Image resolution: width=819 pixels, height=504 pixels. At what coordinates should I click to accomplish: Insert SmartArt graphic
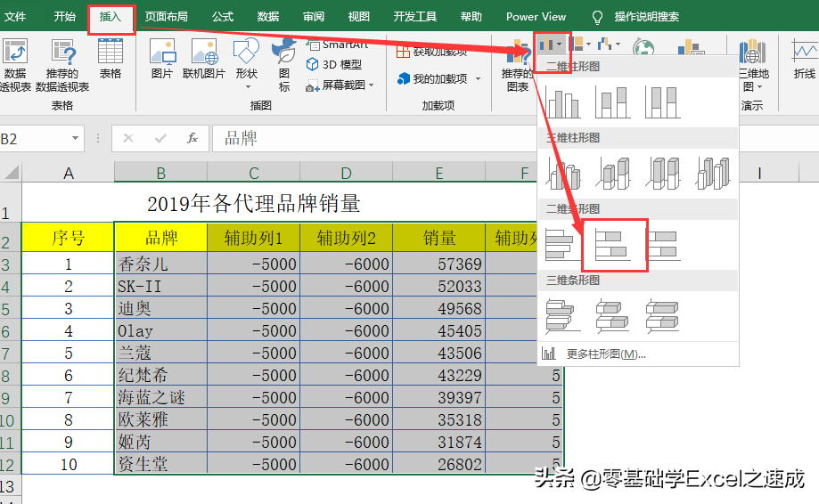coord(338,45)
